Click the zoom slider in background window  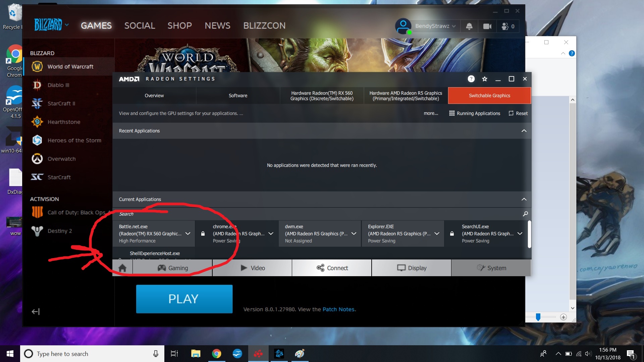point(538,317)
